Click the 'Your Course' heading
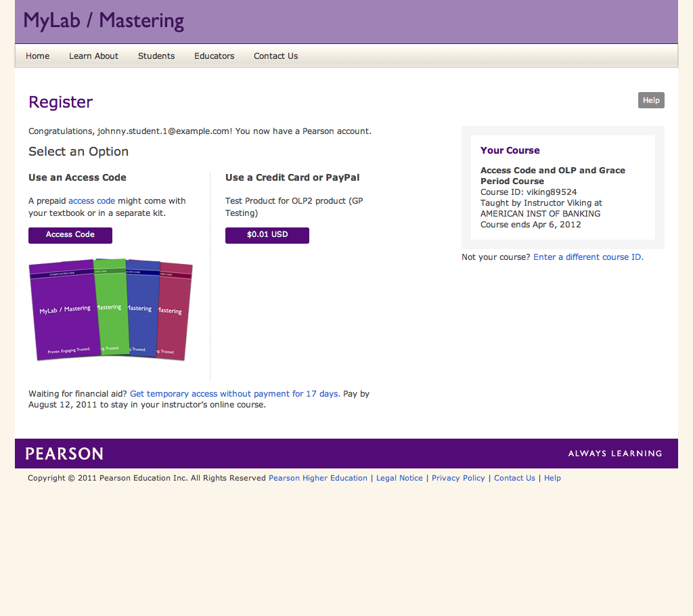Viewport: 693px width, 616px height. 510,150
